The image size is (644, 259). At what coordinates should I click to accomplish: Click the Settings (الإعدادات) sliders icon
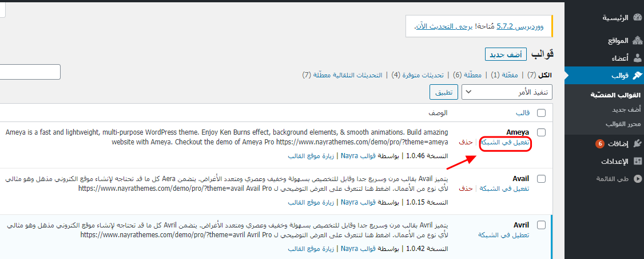[637, 162]
